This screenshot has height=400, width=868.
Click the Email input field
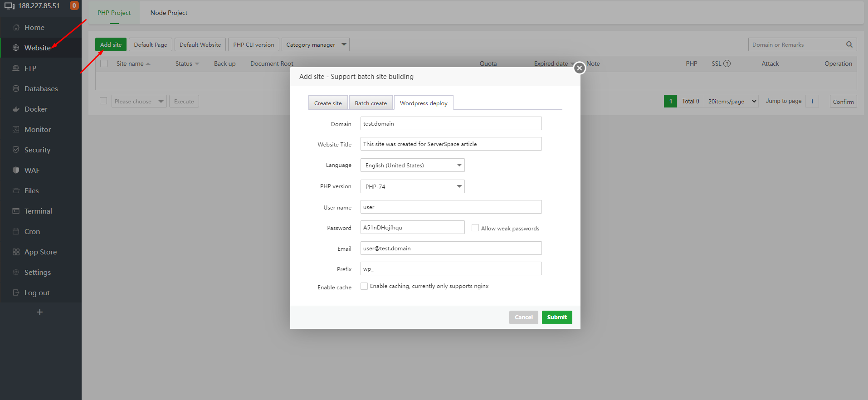coord(451,248)
